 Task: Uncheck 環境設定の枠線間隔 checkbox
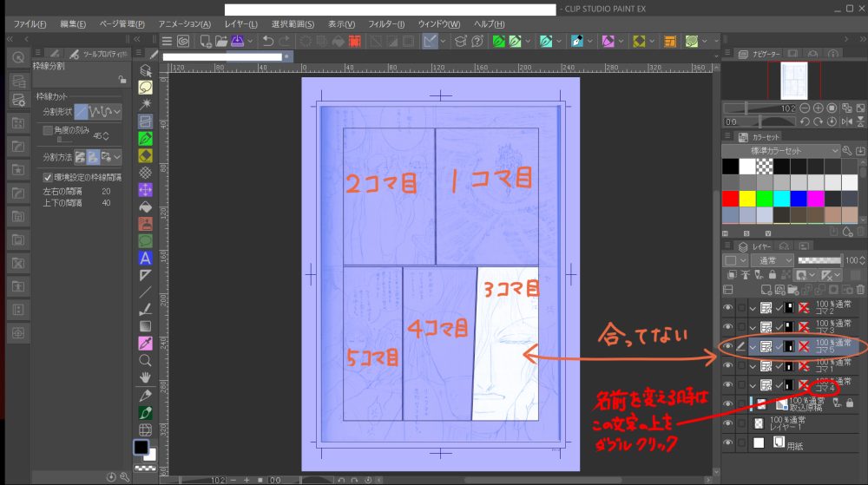pyautogui.click(x=48, y=178)
